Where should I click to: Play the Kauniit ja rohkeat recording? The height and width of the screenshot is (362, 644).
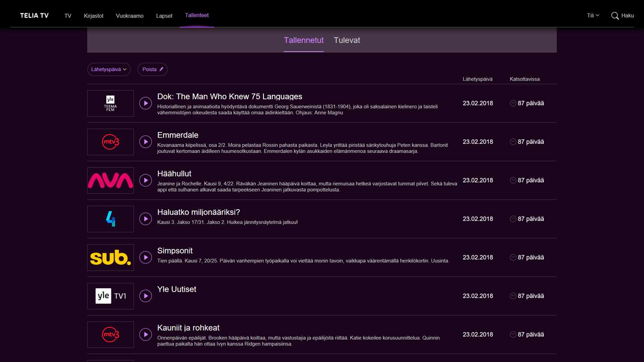[145, 334]
